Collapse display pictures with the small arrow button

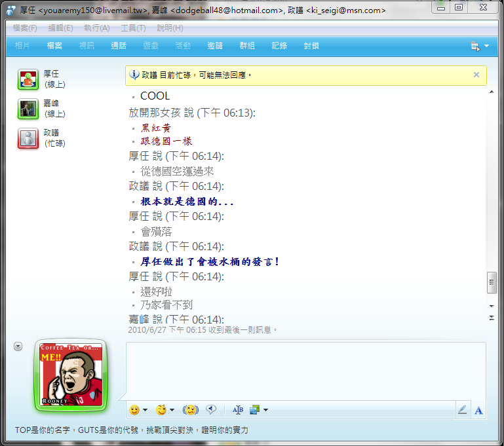(x=18, y=346)
